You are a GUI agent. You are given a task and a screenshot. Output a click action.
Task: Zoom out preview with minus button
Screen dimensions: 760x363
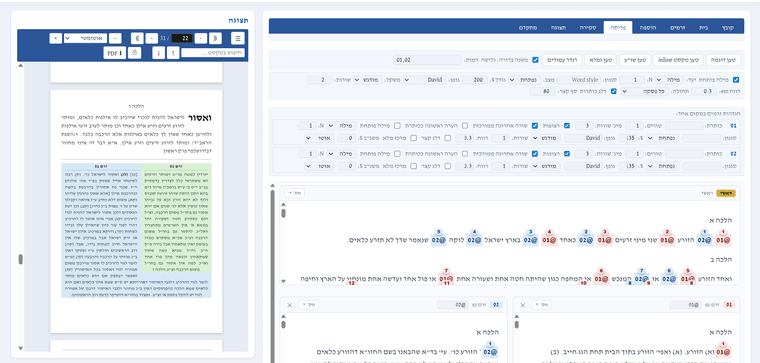115,38
